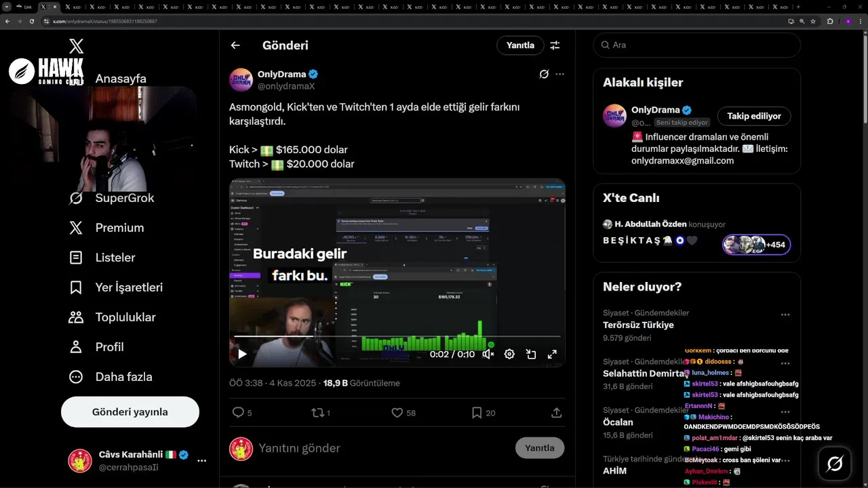Screen dimensions: 868x488
Task: Click the 18,9 B Görüntüleme view count
Action: [361, 383]
